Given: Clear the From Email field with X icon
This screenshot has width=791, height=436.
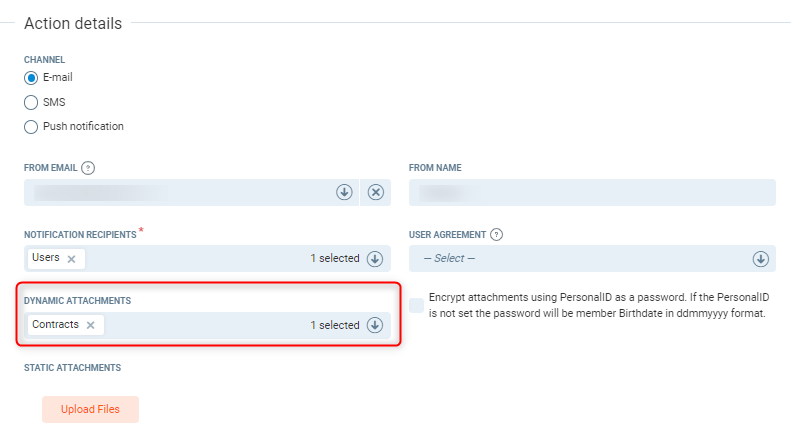Looking at the screenshot, I should coord(375,192).
